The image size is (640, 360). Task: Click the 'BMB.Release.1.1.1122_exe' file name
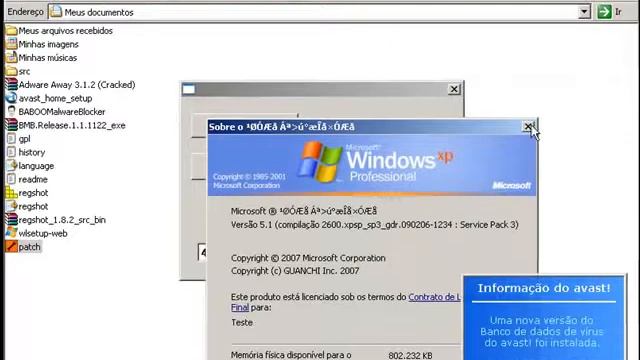[72, 125]
